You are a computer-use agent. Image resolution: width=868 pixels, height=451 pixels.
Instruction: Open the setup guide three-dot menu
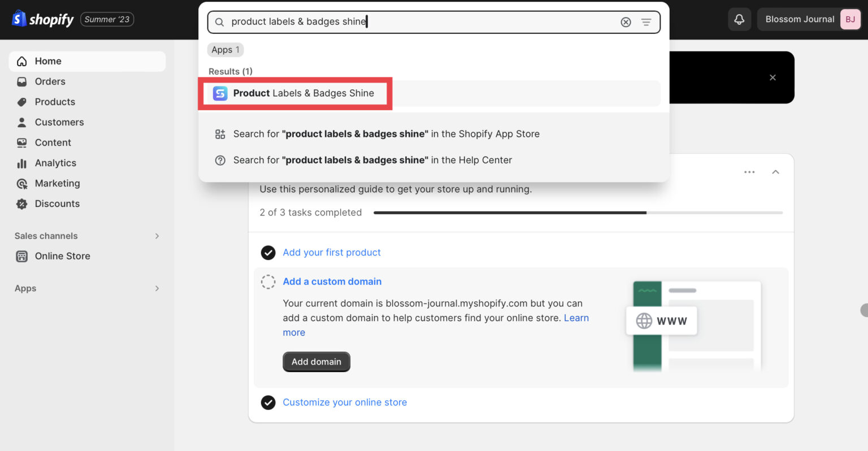pos(749,171)
